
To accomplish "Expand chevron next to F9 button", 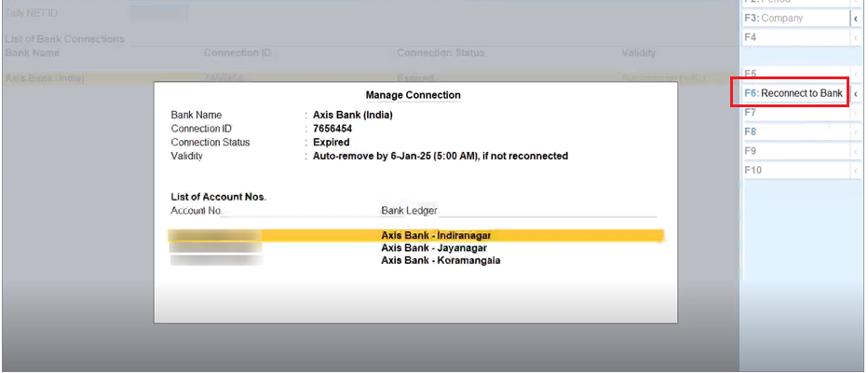I will pos(856,151).
